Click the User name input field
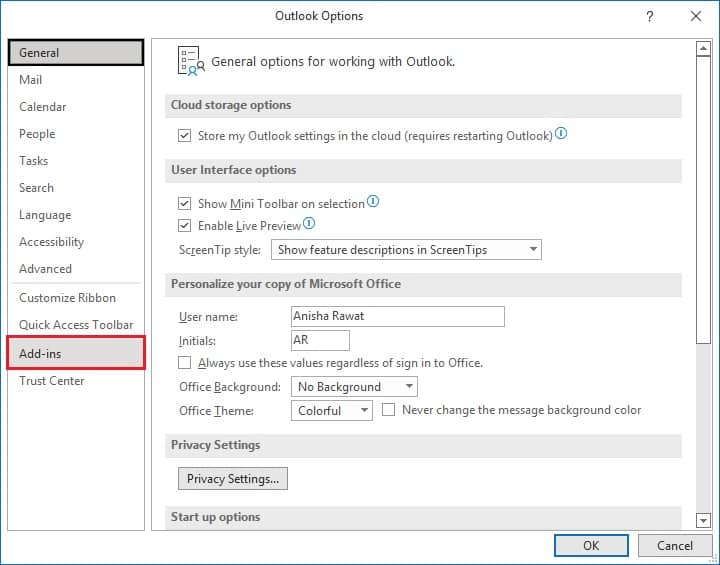This screenshot has height=565, width=720. pyautogui.click(x=398, y=316)
